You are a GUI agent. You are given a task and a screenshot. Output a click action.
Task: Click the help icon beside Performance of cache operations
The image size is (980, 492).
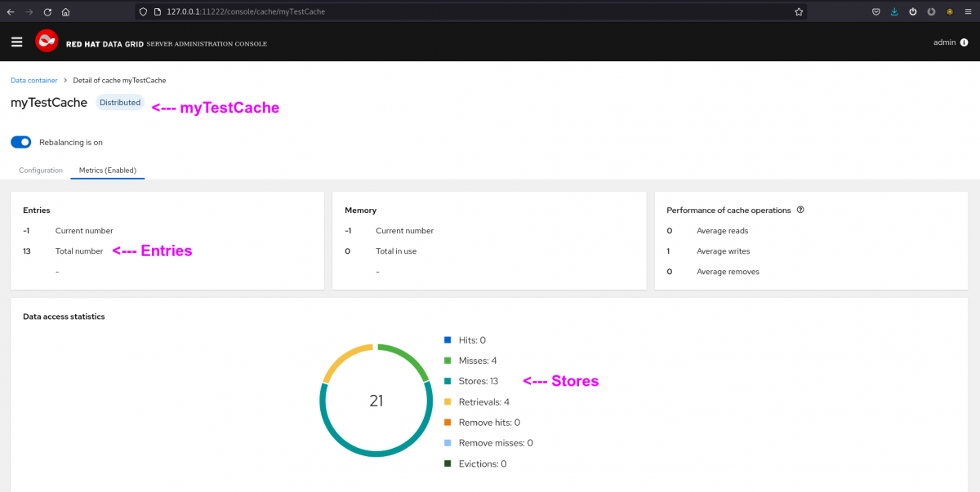[800, 210]
